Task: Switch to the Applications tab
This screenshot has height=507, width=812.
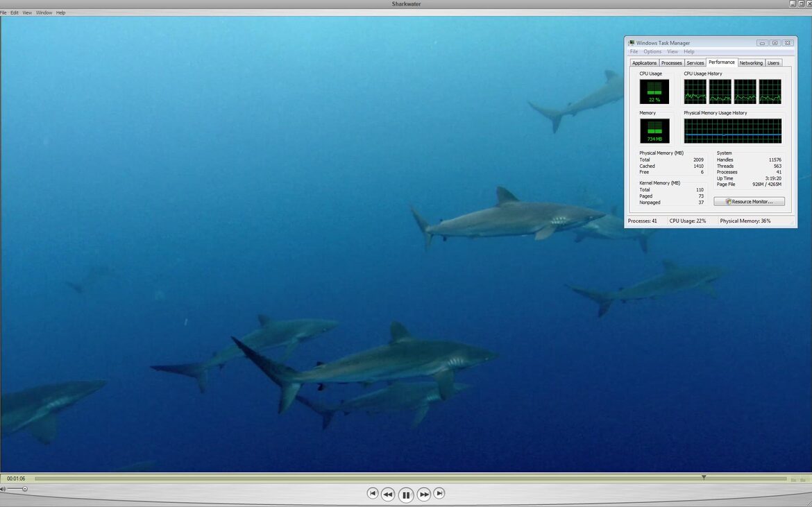Action: [644, 63]
